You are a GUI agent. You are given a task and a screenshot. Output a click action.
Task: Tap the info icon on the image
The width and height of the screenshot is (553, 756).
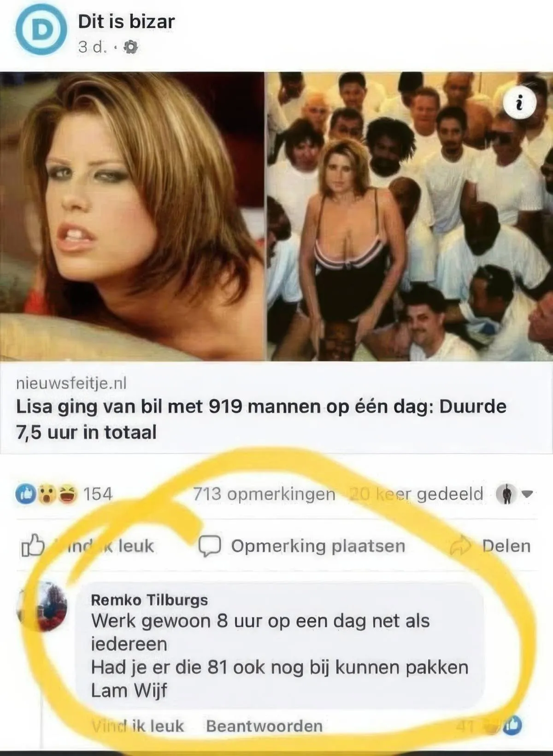[x=519, y=103]
